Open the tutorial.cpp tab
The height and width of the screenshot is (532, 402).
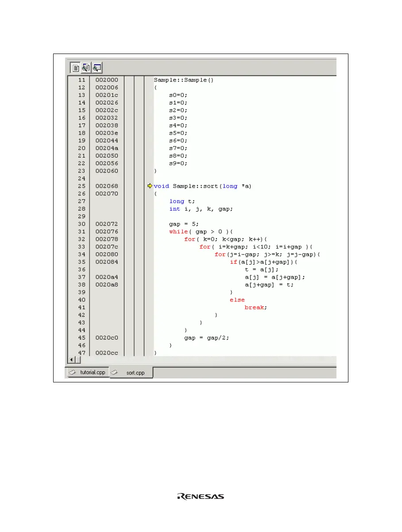point(88,372)
